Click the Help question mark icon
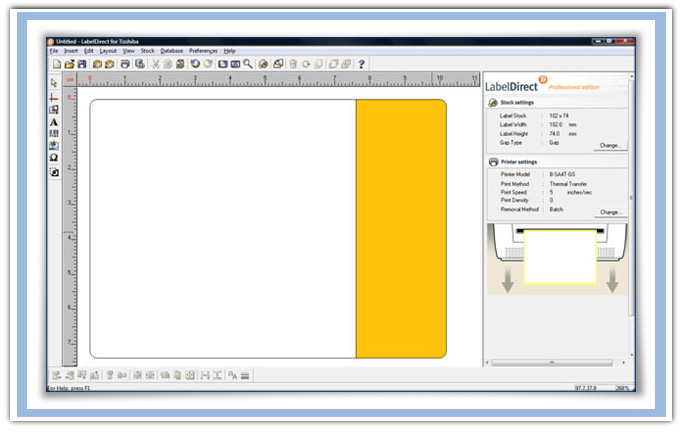The image size is (682, 436). coord(361,64)
